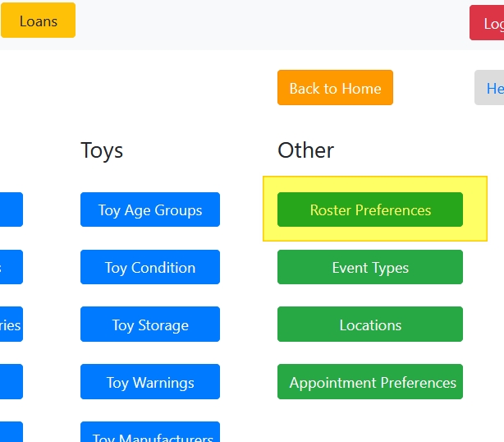Open Toy Storage options
The height and width of the screenshot is (442, 504).
[x=150, y=325]
